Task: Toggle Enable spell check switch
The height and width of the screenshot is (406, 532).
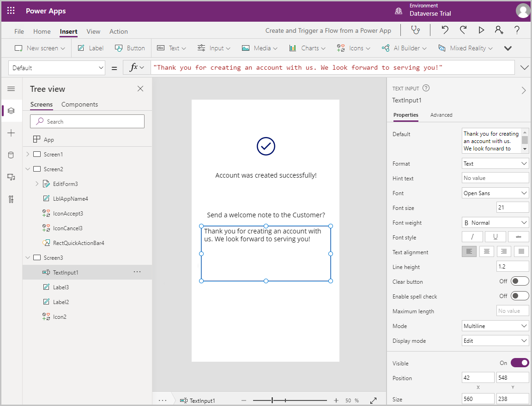Action: tap(520, 296)
